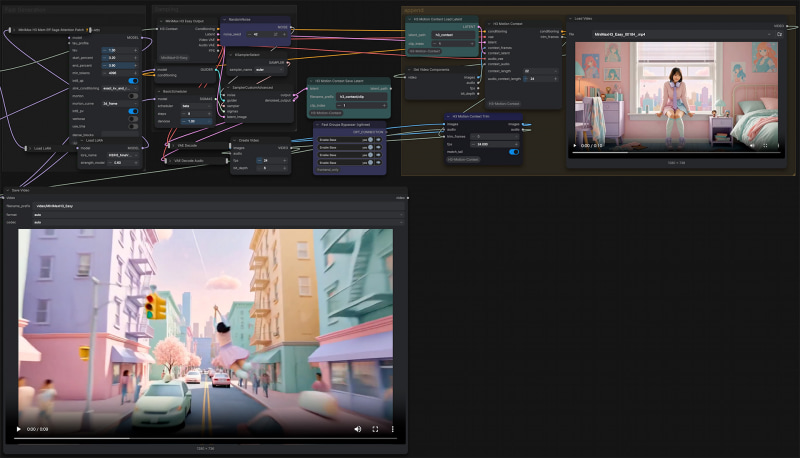This screenshot has width=800, height=458.
Task: Expand the collapsed VAE Decode Audio node
Action: 170,161
